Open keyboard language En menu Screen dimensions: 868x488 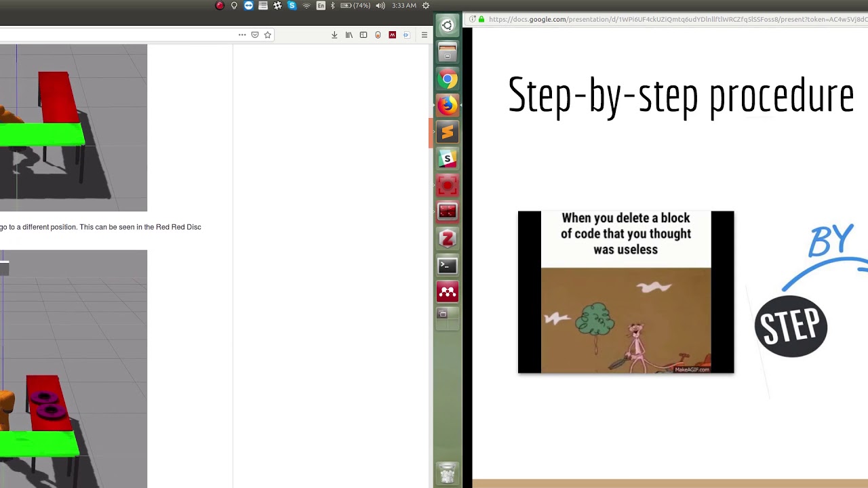click(x=321, y=5)
